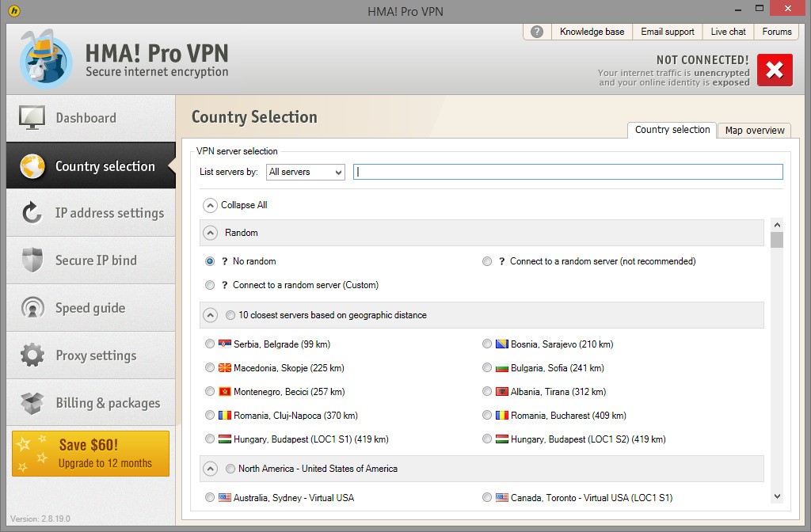The width and height of the screenshot is (811, 532).
Task: Select Bulgaria, Sofia radio button
Action: point(487,368)
